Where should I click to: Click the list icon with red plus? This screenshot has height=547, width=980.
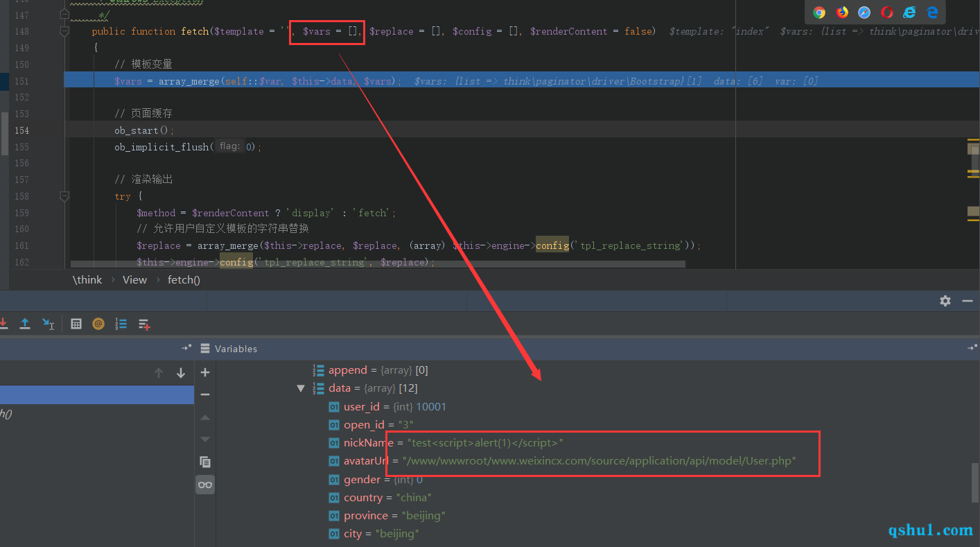144,324
